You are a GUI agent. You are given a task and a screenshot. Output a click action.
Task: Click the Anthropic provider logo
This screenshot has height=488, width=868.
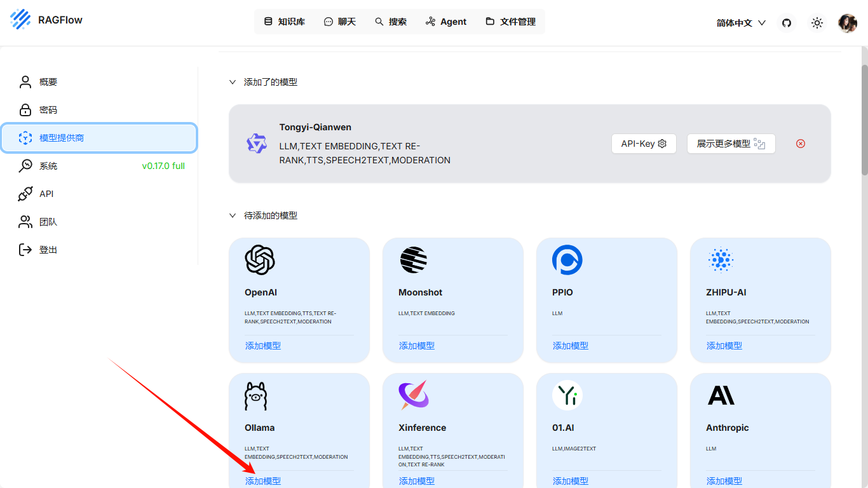pyautogui.click(x=721, y=395)
